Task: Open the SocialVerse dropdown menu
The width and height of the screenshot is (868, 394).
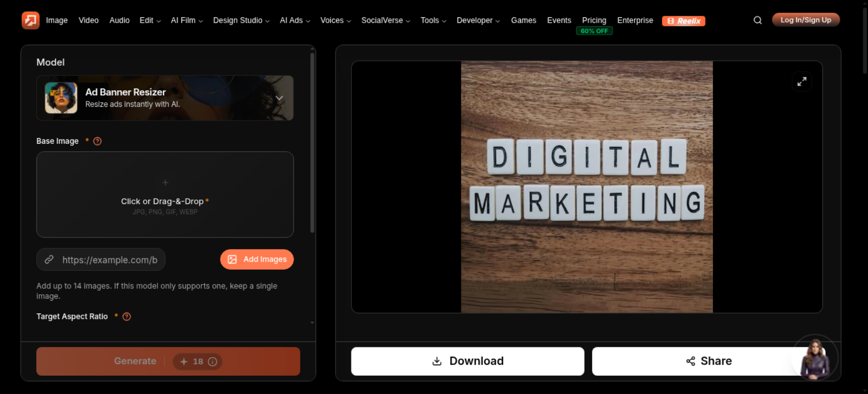Action: [385, 20]
